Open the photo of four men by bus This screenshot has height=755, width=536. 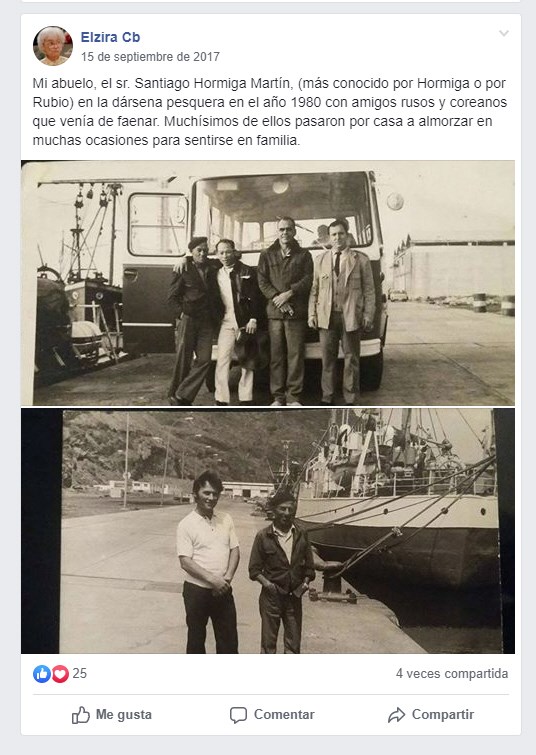268,283
